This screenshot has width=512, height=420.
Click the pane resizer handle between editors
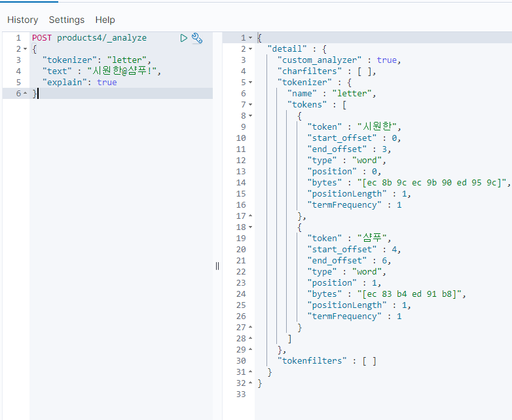coord(217,265)
